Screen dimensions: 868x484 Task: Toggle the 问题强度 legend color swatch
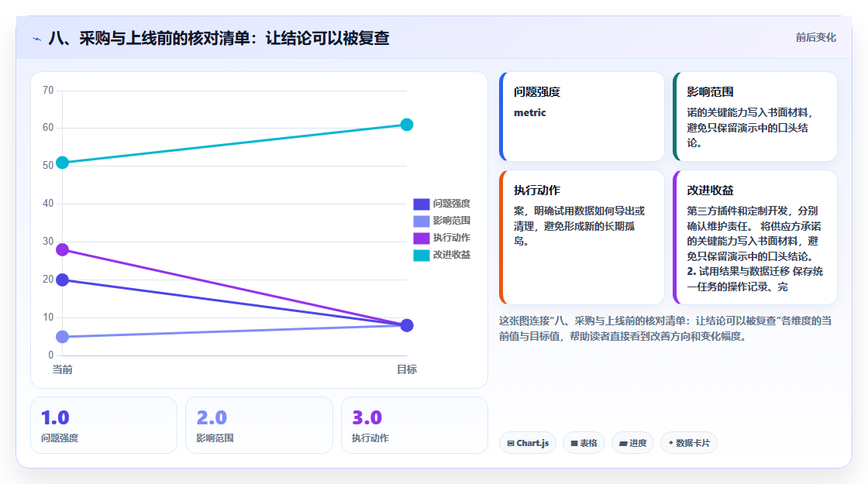tap(422, 204)
